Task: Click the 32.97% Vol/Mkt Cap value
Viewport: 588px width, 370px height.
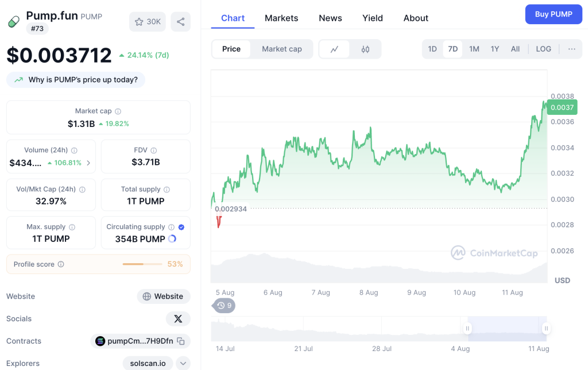Action: click(x=51, y=201)
